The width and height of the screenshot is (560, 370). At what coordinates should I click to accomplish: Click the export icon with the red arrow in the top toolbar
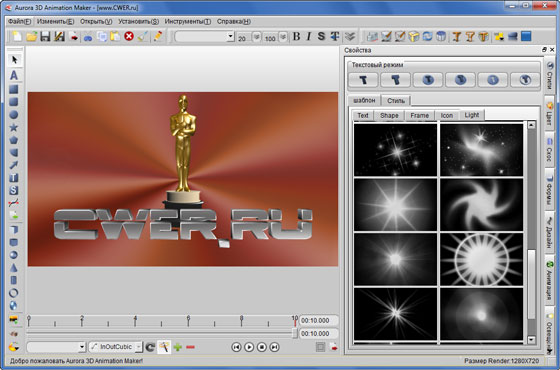[74, 36]
